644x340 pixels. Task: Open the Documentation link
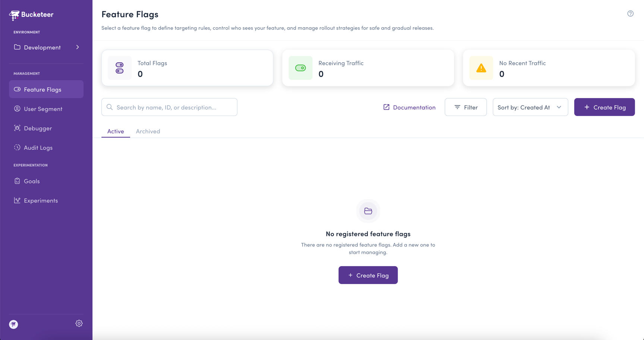click(x=409, y=107)
